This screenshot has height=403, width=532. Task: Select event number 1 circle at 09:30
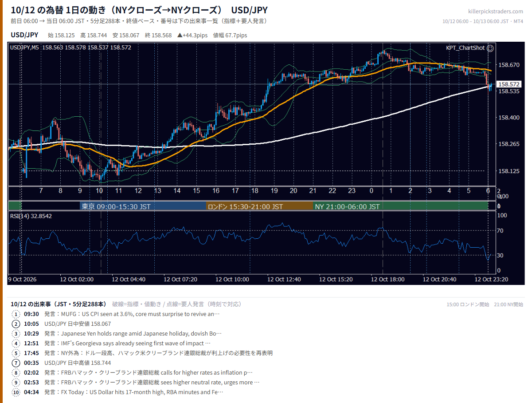(x=16, y=314)
